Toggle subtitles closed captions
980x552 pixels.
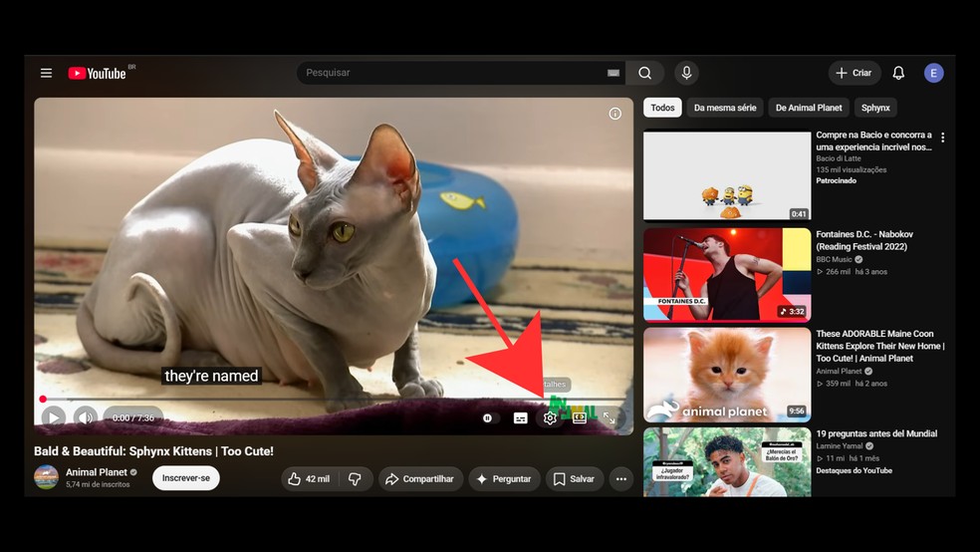[x=520, y=418]
